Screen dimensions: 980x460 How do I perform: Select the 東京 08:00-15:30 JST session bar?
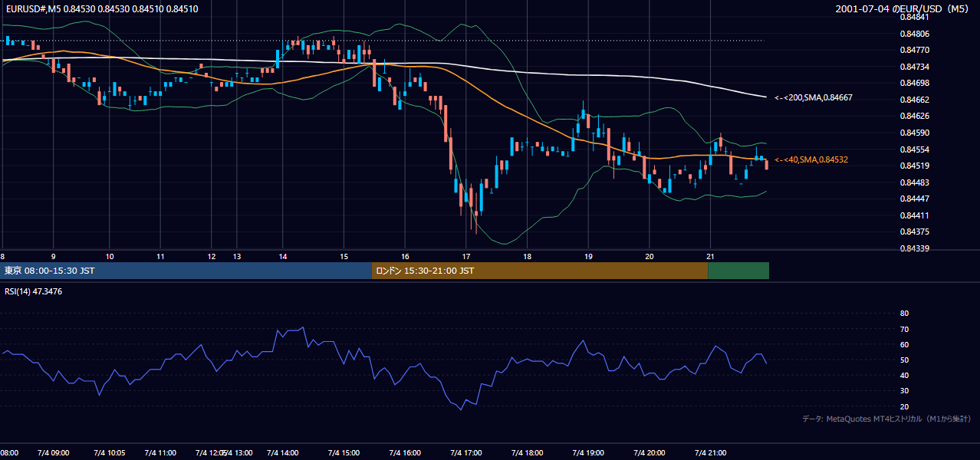pos(186,271)
